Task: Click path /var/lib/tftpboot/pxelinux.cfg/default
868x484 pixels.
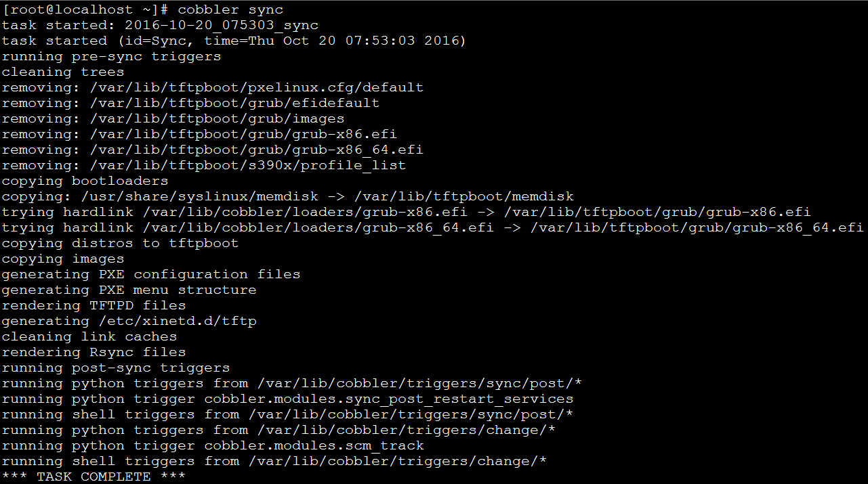Action: coord(257,87)
